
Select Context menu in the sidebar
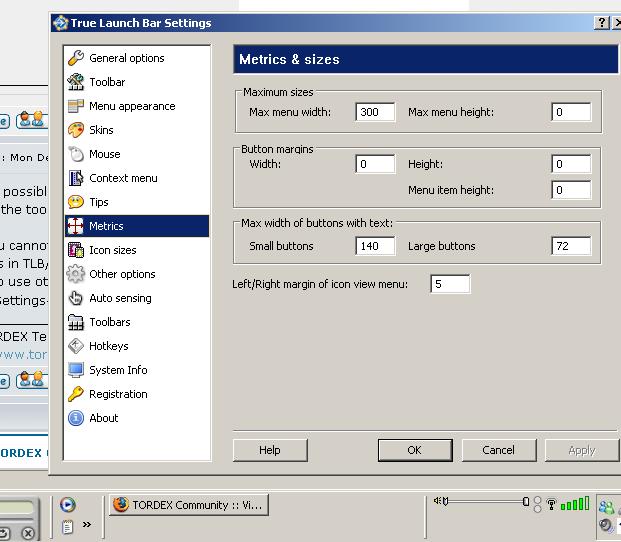click(123, 178)
